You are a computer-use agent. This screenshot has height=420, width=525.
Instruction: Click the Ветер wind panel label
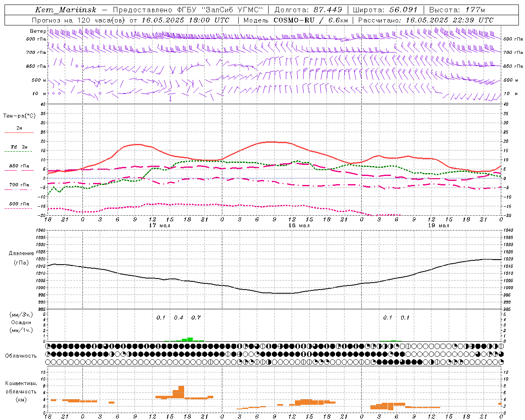click(38, 31)
